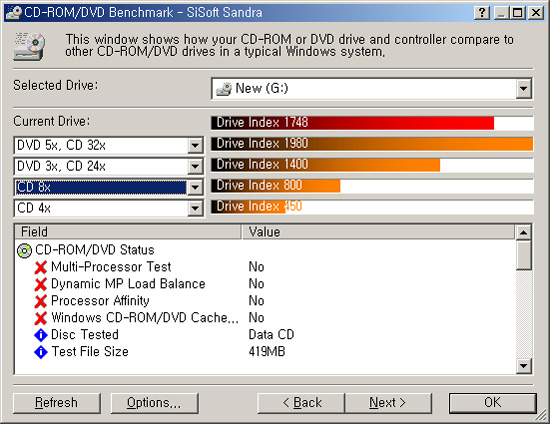Click the blue info icon beside Disc Tested
Image resolution: width=550 pixels, height=424 pixels.
[41, 335]
